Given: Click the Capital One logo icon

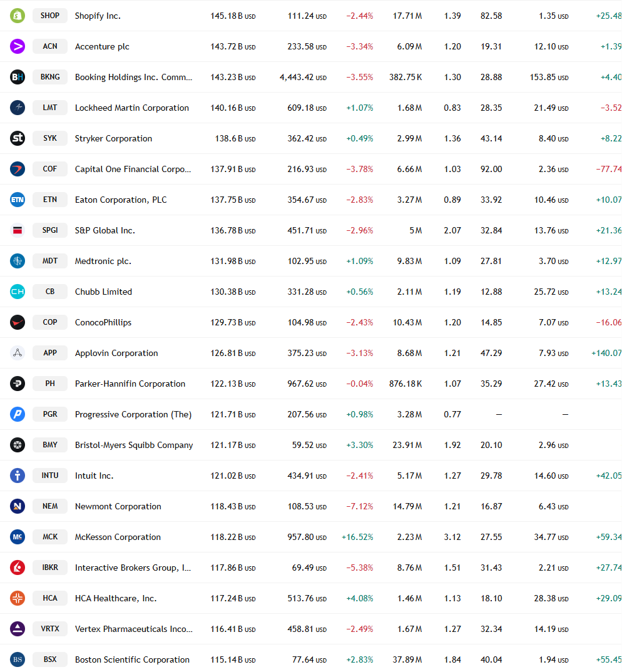Looking at the screenshot, I should 18,169.
